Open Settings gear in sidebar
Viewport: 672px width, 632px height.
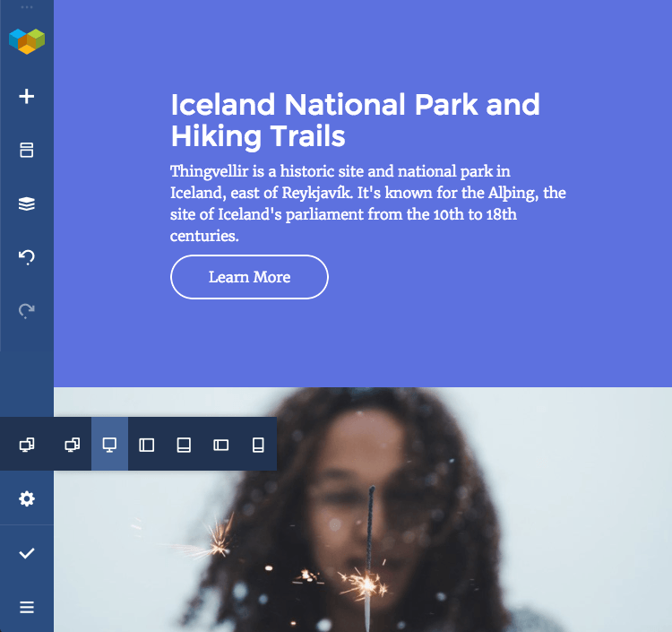pos(27,498)
